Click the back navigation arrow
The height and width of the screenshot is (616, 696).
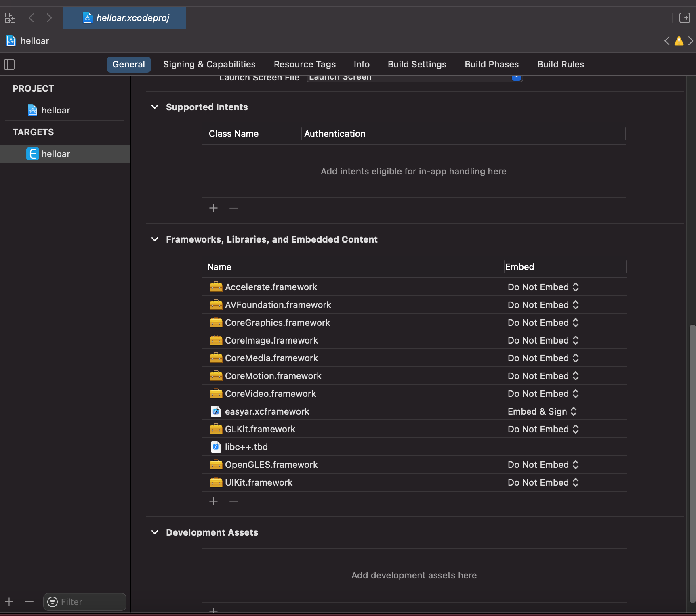click(31, 18)
